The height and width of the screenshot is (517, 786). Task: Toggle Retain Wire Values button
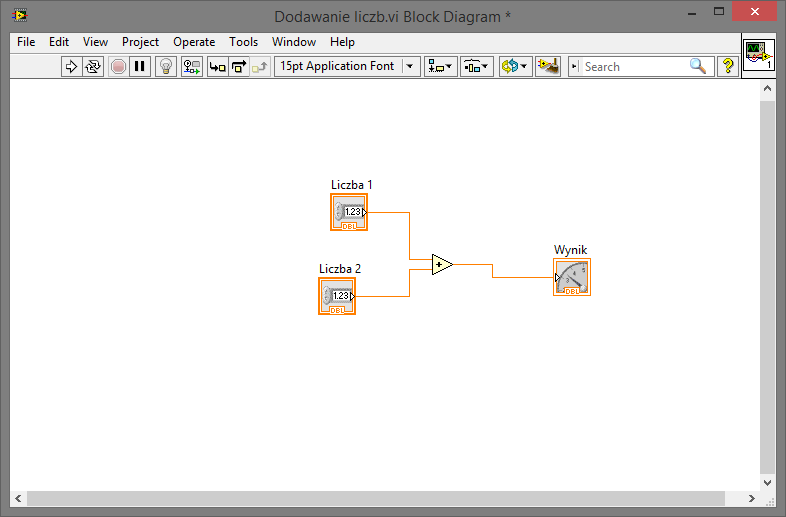tap(191, 67)
